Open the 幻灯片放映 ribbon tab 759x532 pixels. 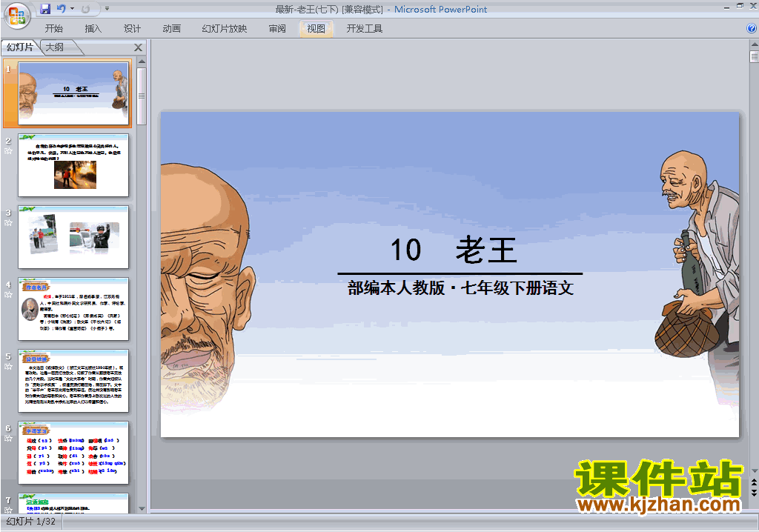224,29
